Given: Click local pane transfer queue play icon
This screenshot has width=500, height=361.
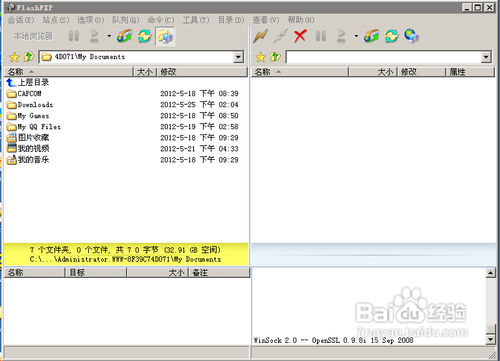Looking at the screenshot, I should (x=94, y=36).
